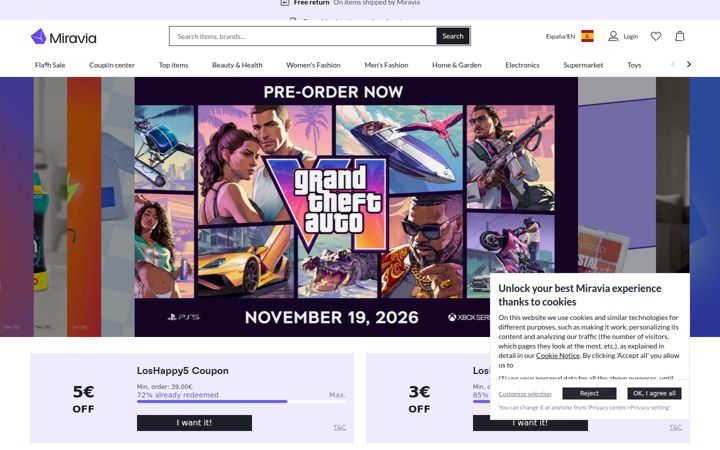Click the Spain flag icon

click(x=587, y=36)
